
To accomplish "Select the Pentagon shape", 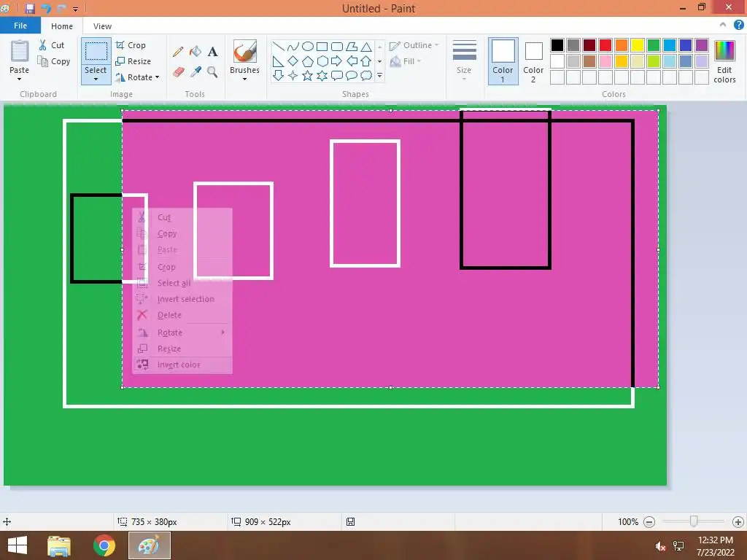I will [308, 61].
